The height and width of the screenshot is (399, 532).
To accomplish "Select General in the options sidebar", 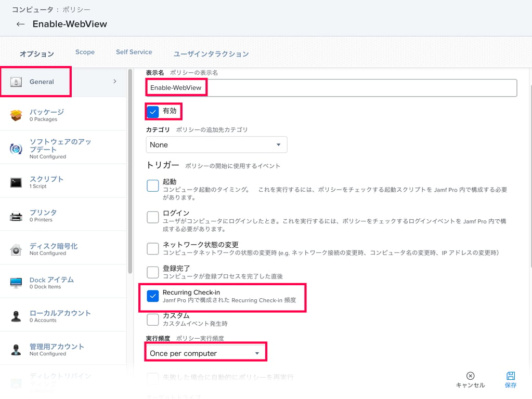I will click(x=63, y=82).
